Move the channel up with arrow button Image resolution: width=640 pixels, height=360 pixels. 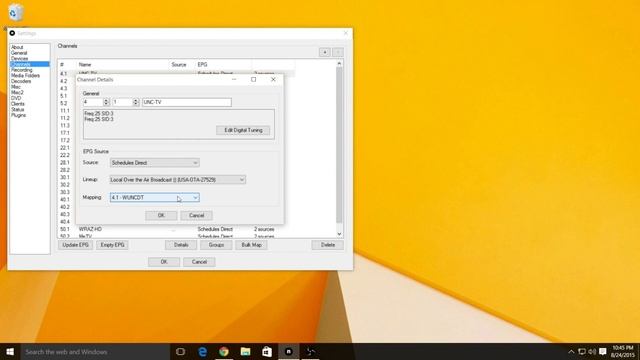coord(325,52)
